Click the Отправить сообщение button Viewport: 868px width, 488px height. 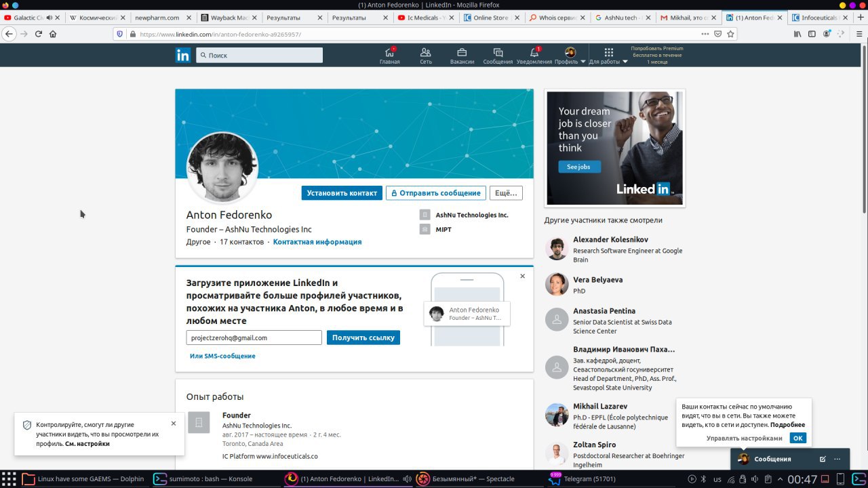[x=436, y=193]
